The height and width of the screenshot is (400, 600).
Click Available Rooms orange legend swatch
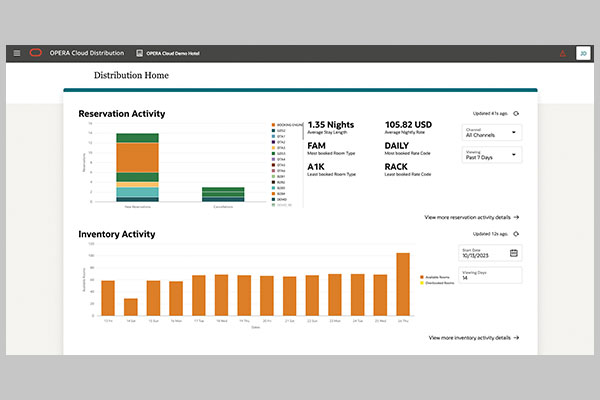coord(422,277)
